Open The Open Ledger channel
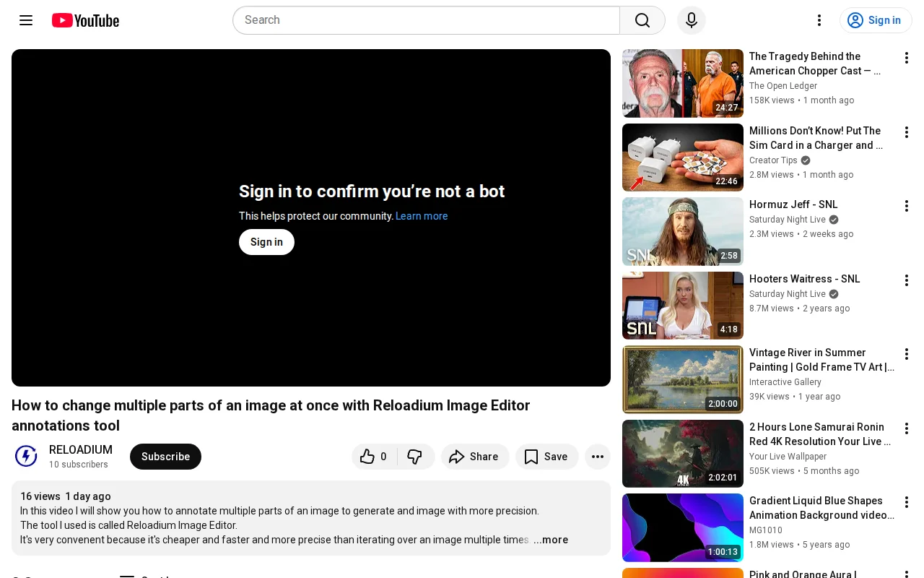Image resolution: width=924 pixels, height=578 pixels. tap(783, 86)
